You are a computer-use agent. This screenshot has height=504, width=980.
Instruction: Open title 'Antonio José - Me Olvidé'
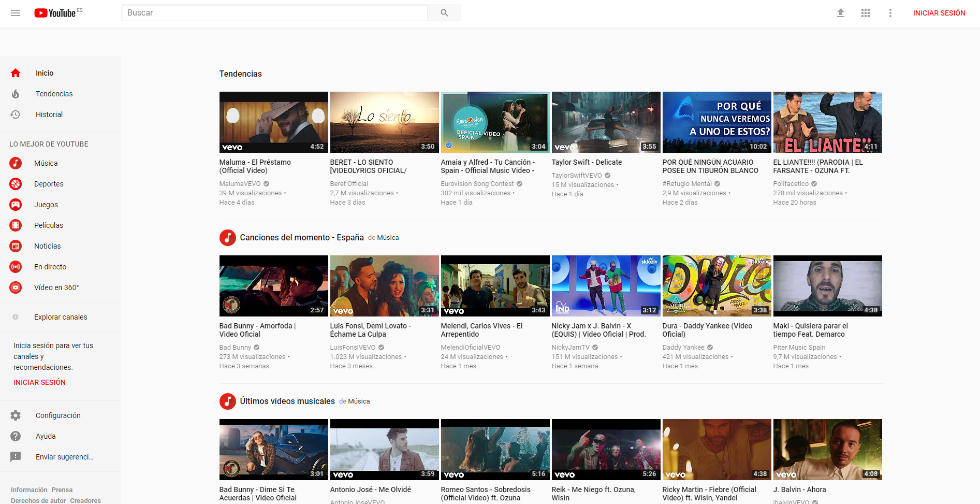pyautogui.click(x=371, y=489)
